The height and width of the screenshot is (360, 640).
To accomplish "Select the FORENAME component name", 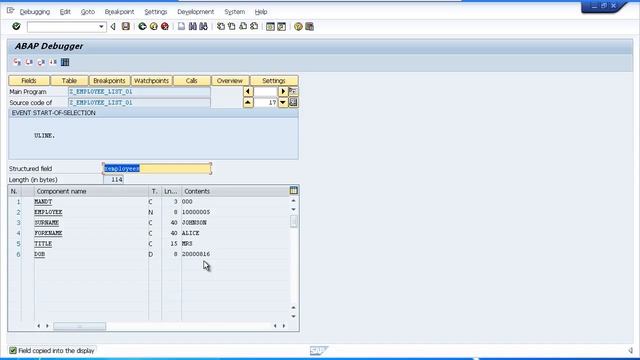I will [48, 233].
